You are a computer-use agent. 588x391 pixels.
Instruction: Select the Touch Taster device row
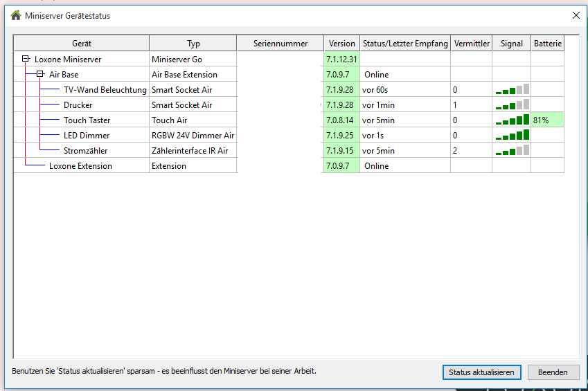coord(87,120)
